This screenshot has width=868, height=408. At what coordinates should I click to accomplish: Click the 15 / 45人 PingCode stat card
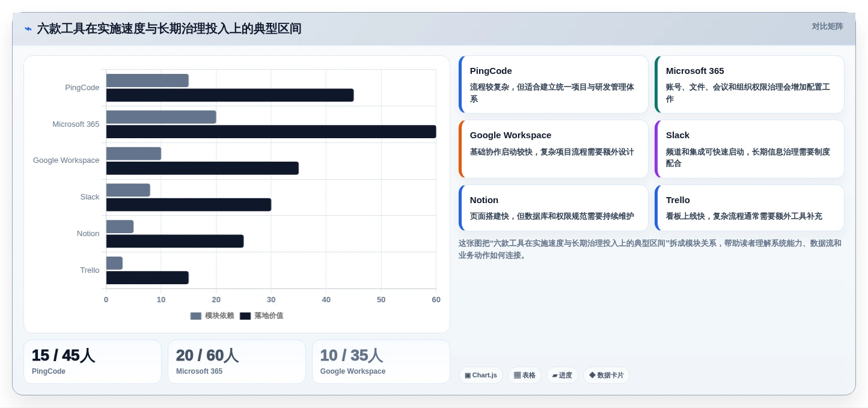pos(93,362)
